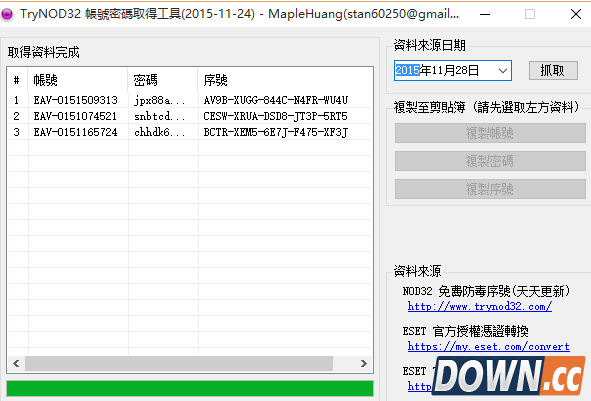The height and width of the screenshot is (401, 591).
Task: Click password cell snbtcd...
Action: tap(159, 116)
